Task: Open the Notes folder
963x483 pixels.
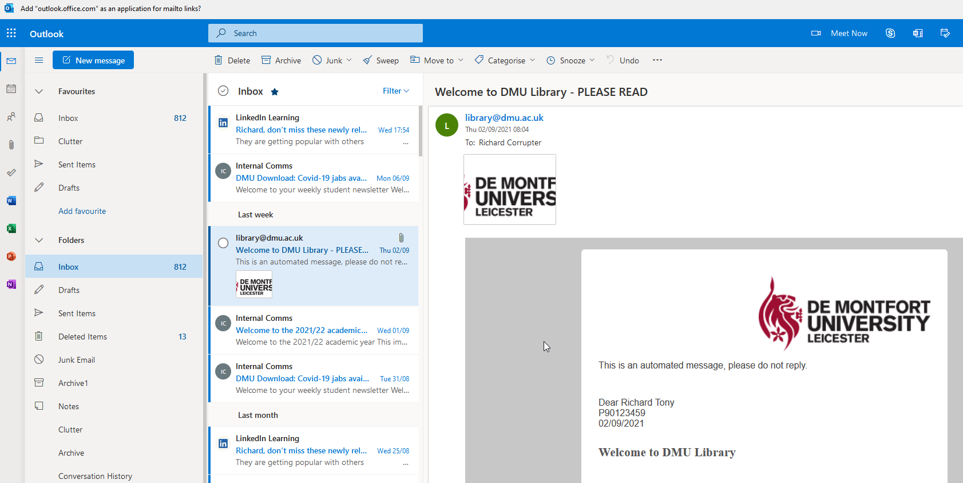Action: (x=114, y=406)
